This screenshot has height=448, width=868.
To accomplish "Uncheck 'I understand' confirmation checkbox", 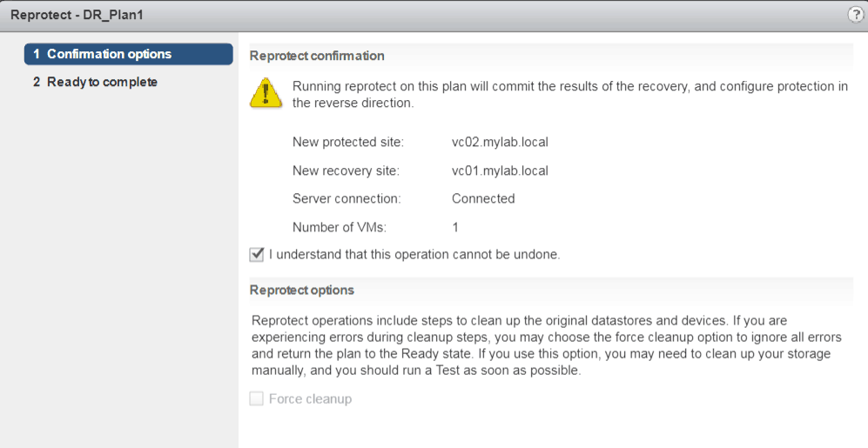I will 257,255.
